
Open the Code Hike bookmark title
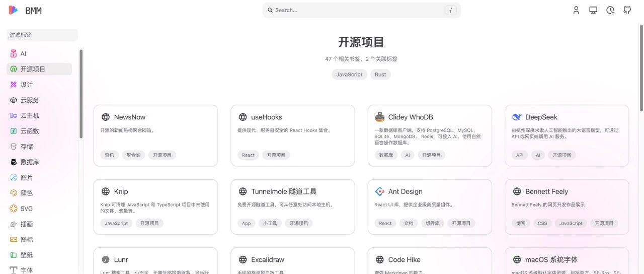405,260
